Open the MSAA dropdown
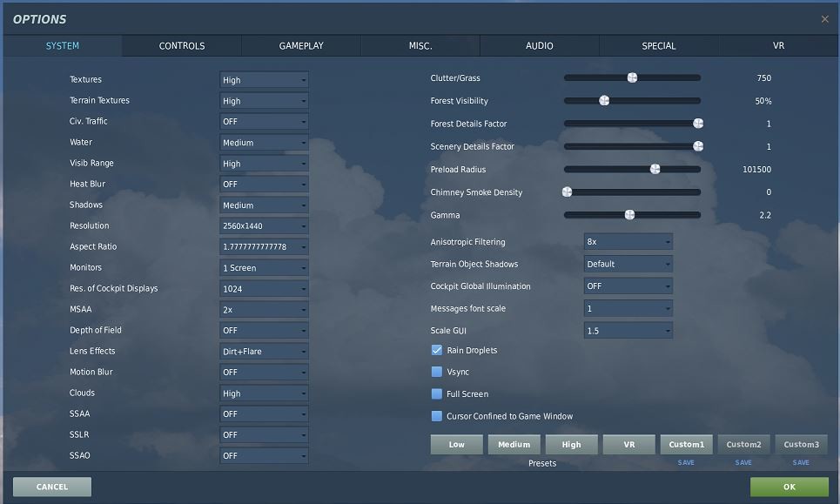 click(x=264, y=310)
